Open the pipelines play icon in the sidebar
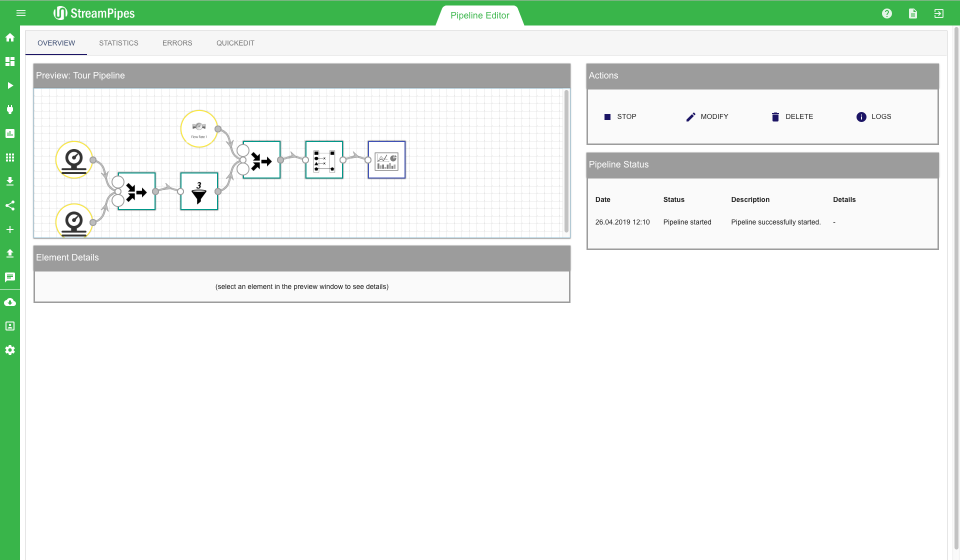The height and width of the screenshot is (560, 960). pos(10,85)
